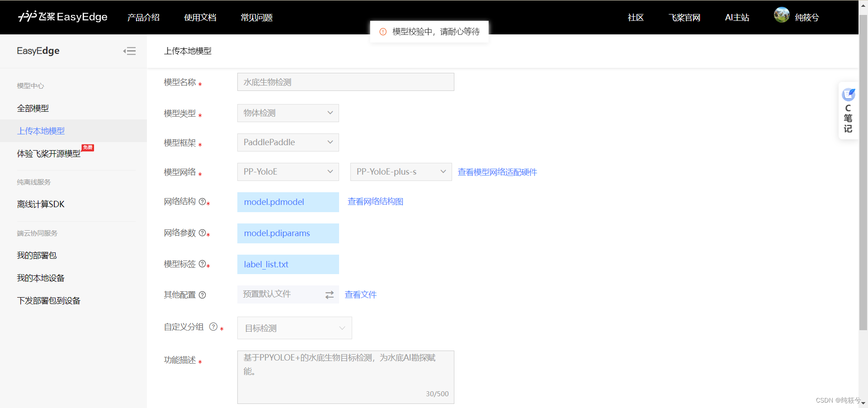Open 常见问题 in top navigation
The width and height of the screenshot is (868, 408).
(x=257, y=17)
